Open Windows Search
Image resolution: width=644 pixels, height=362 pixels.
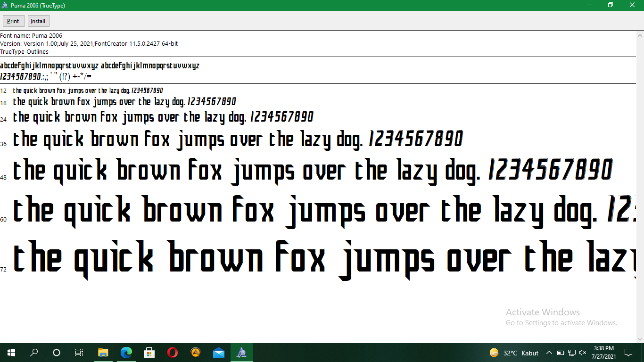point(33,352)
